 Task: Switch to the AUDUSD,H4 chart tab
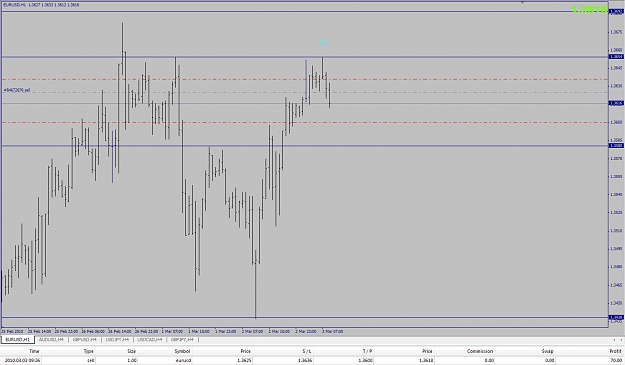click(51, 339)
